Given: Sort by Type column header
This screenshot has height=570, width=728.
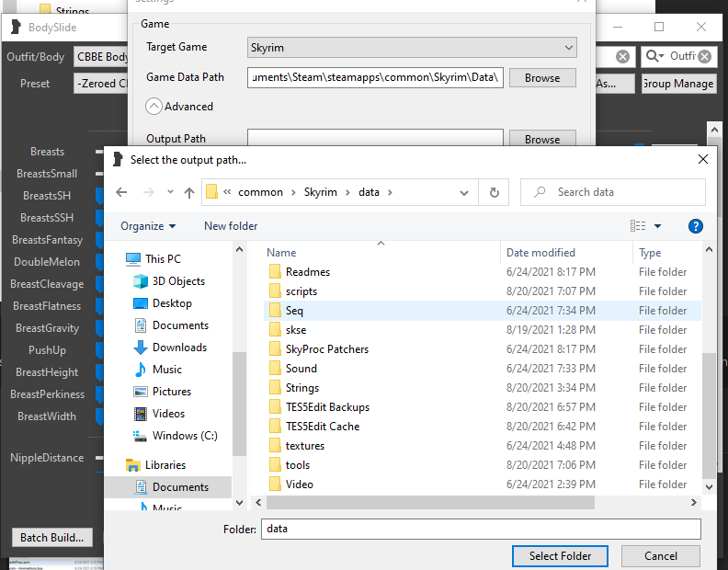Looking at the screenshot, I should point(650,253).
